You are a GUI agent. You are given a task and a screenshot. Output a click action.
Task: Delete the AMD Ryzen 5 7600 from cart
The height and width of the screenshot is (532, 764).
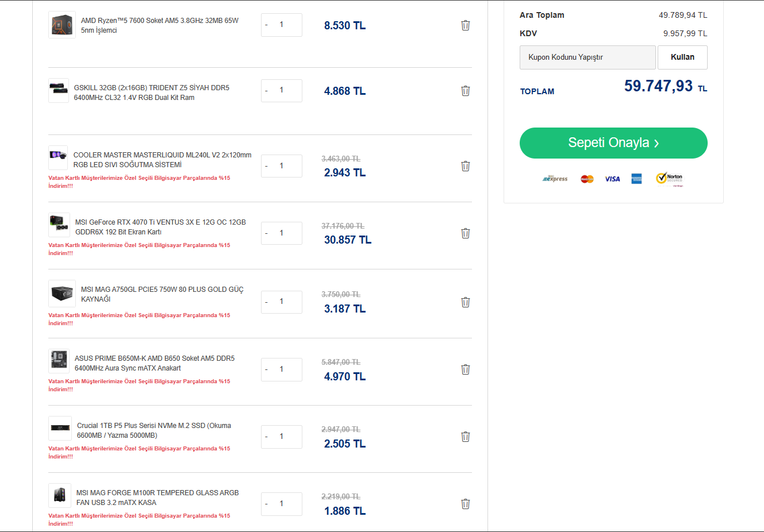point(466,25)
